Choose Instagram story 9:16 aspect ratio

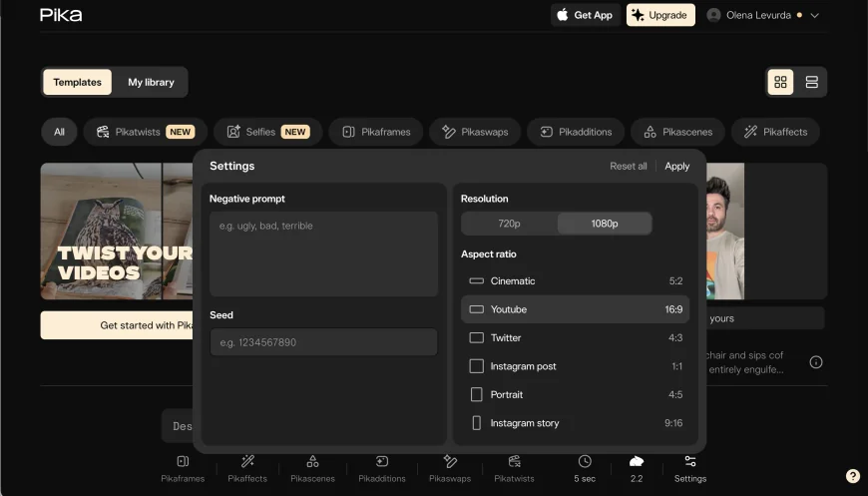coord(575,423)
